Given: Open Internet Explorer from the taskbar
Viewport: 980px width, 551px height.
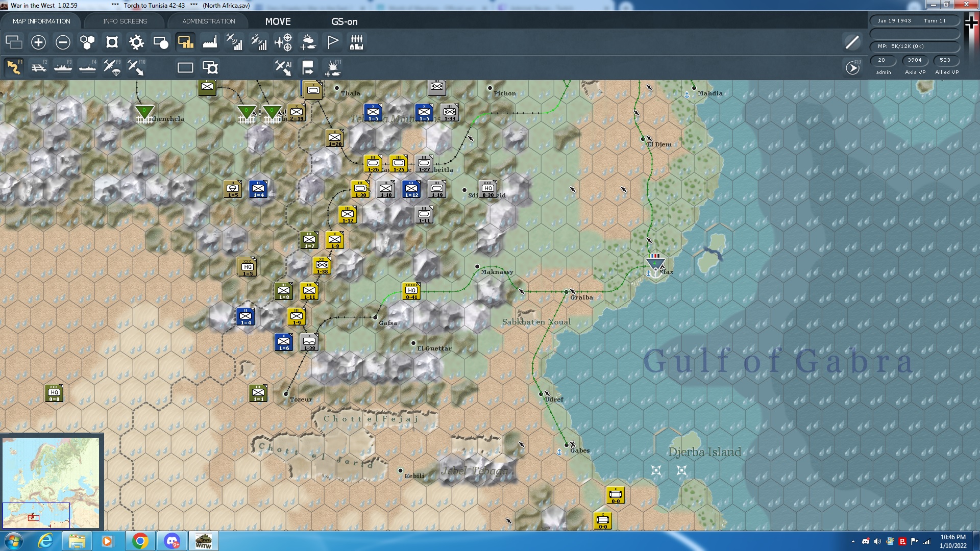Looking at the screenshot, I should [46, 541].
